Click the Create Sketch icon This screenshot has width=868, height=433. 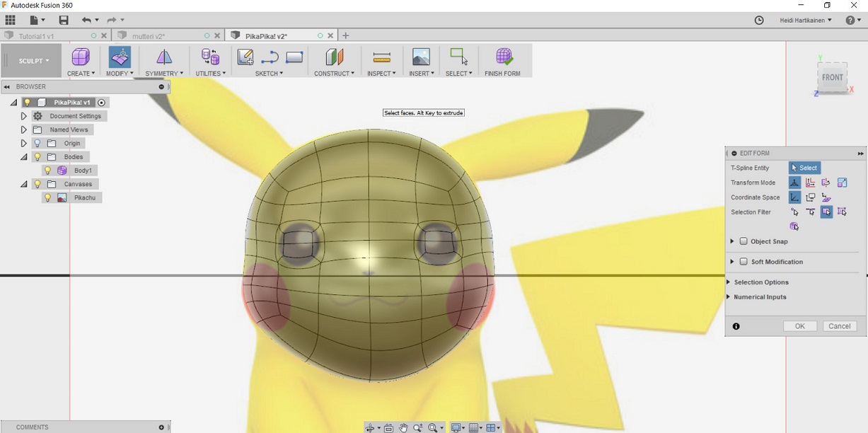tap(245, 57)
